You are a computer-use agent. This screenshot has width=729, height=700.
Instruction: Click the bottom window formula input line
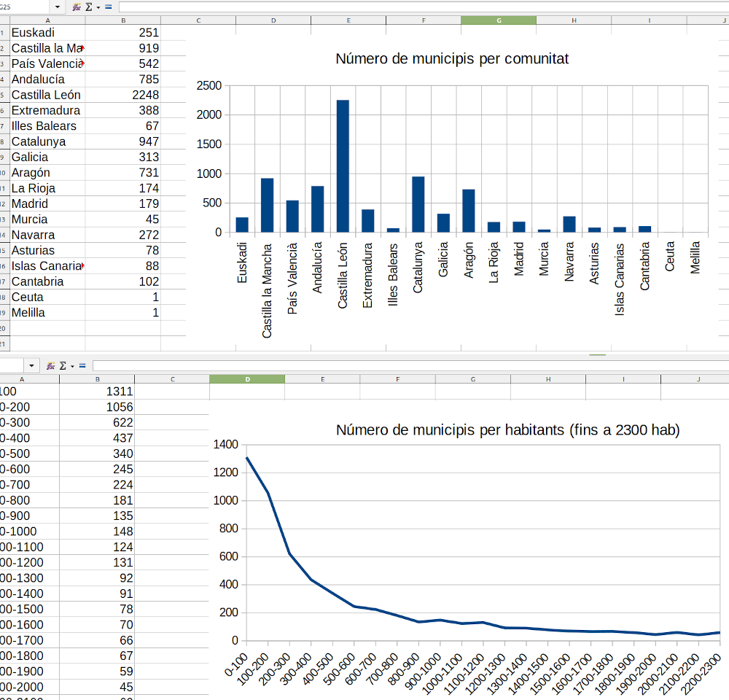[x=408, y=365]
